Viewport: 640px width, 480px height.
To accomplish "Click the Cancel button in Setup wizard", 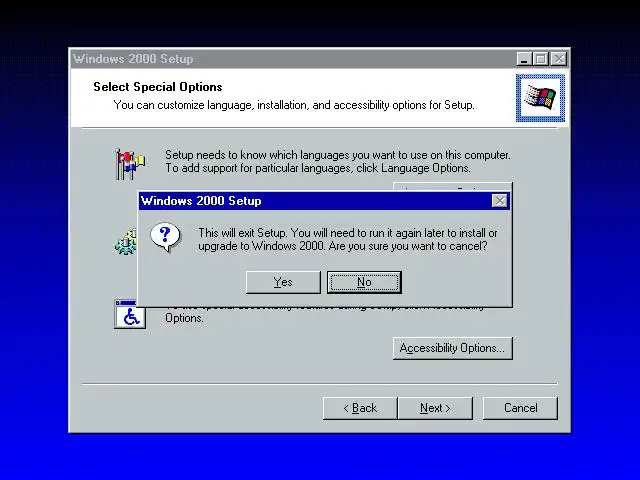I will point(520,408).
